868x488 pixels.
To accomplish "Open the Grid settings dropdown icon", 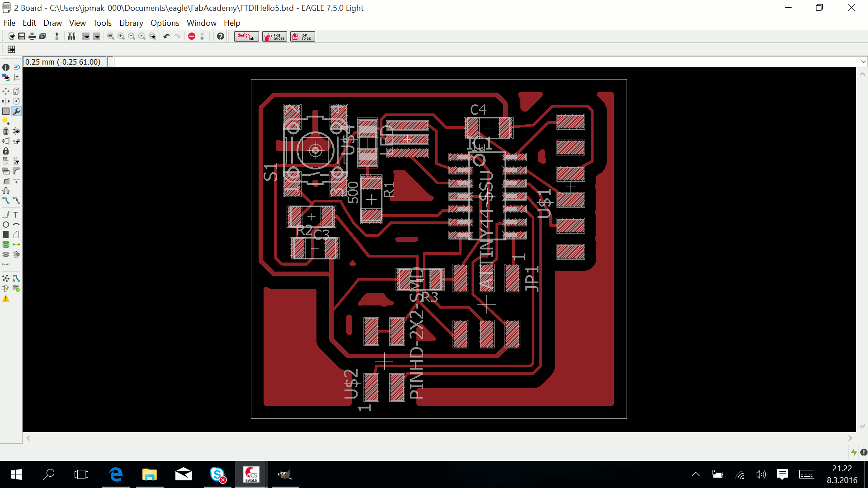I will click(x=11, y=49).
